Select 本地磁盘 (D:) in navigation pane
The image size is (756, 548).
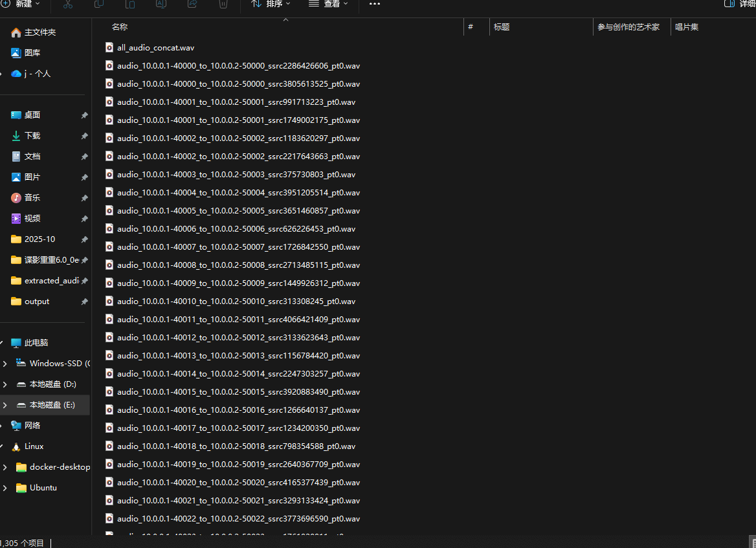point(52,384)
